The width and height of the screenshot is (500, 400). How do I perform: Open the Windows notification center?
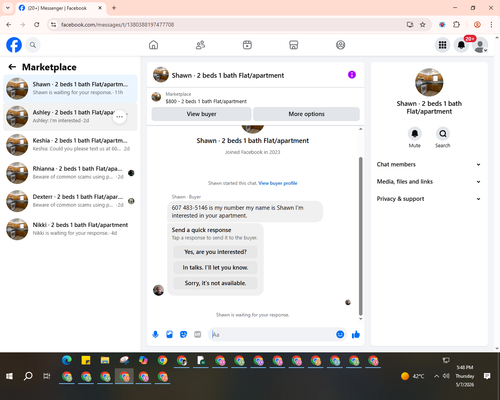487,376
